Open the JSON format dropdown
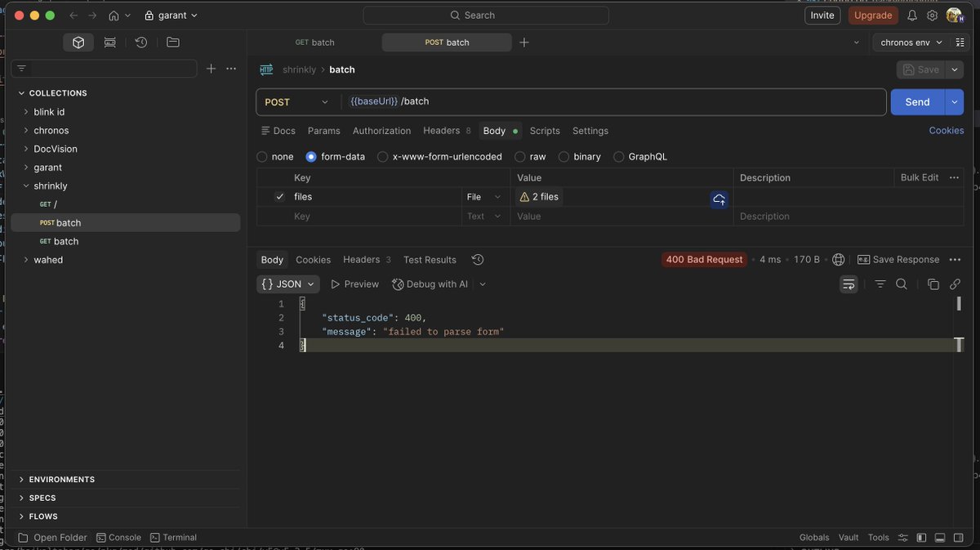980x550 pixels. [287, 284]
